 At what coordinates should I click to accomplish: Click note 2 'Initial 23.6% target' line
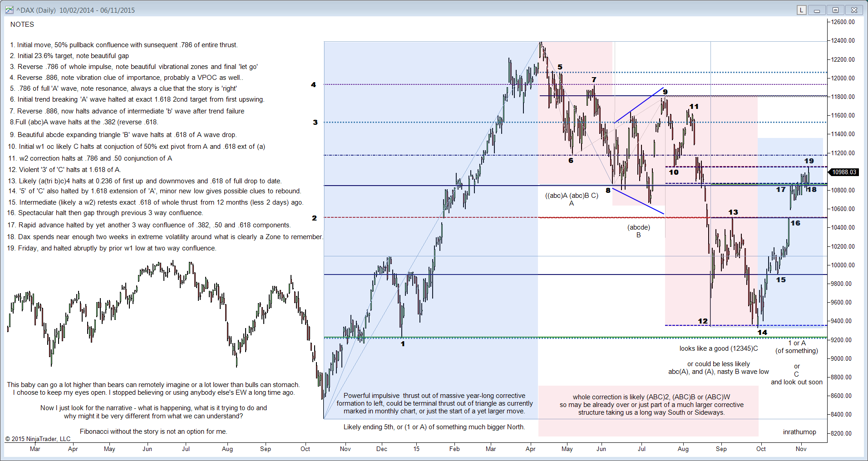[x=69, y=56]
